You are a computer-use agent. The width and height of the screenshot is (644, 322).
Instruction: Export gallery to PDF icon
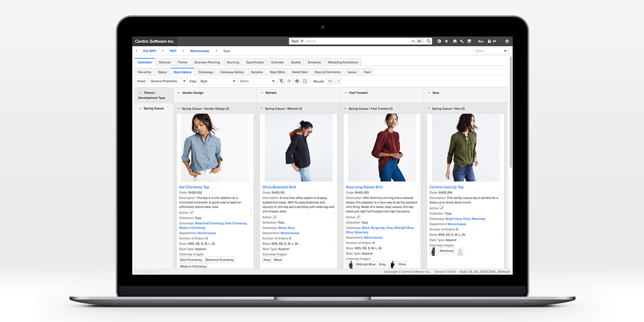click(305, 81)
